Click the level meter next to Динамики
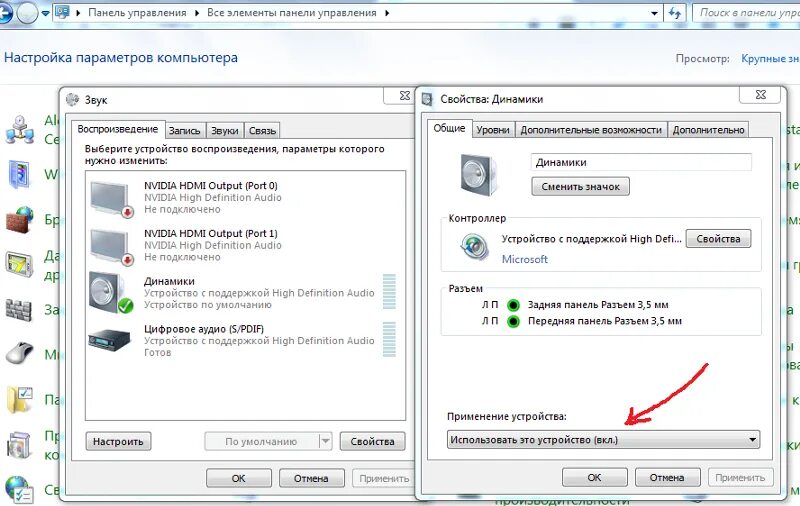The width and height of the screenshot is (800, 506). tap(389, 291)
